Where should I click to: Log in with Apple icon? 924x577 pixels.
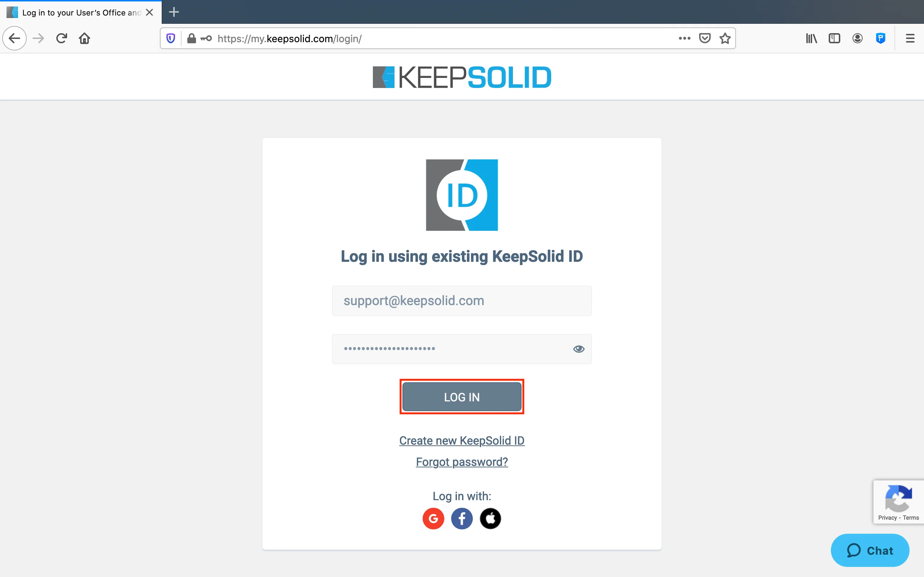(x=490, y=518)
